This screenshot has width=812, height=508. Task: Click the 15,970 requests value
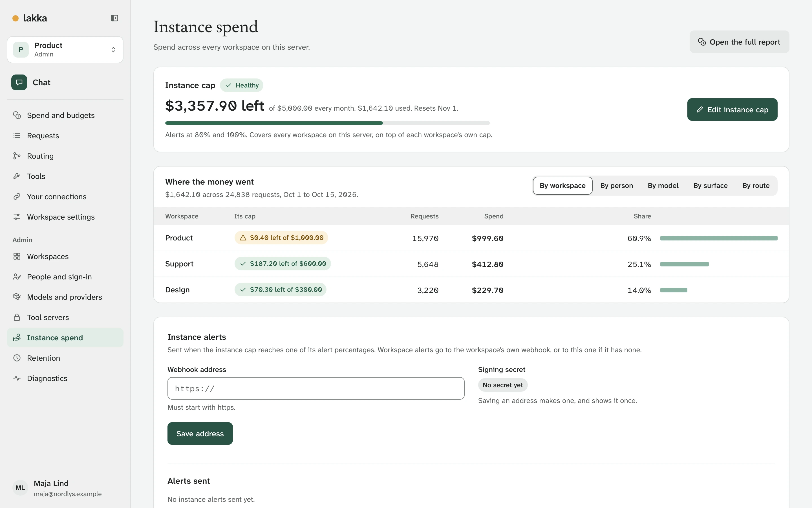(x=425, y=238)
